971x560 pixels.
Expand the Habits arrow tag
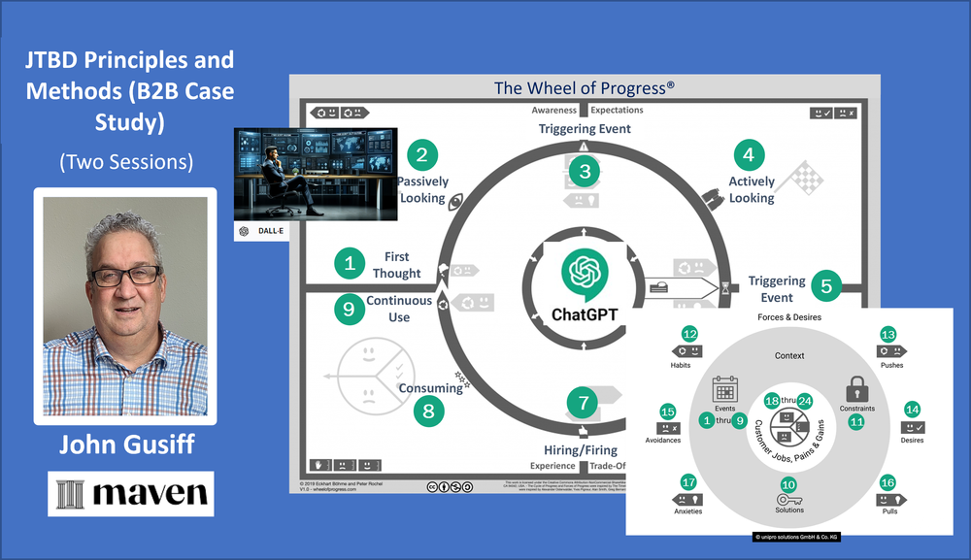[686, 351]
